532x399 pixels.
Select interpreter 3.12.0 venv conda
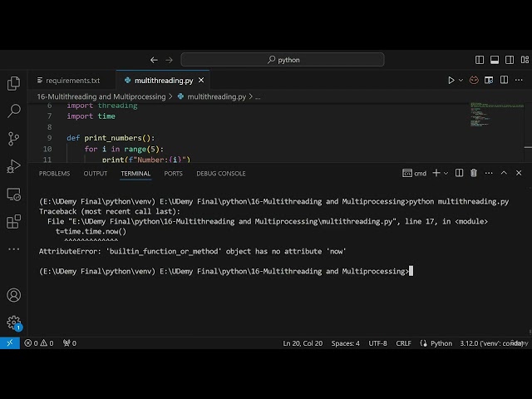(492, 343)
